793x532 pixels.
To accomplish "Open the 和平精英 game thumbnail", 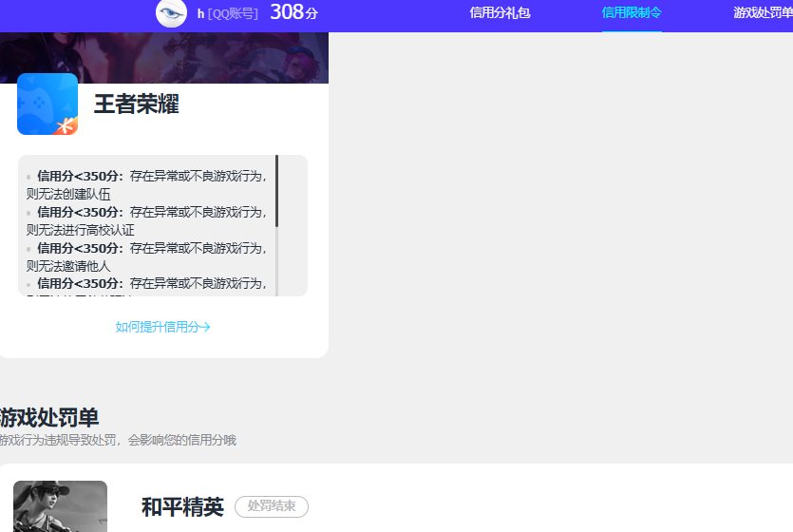I will (x=60, y=506).
